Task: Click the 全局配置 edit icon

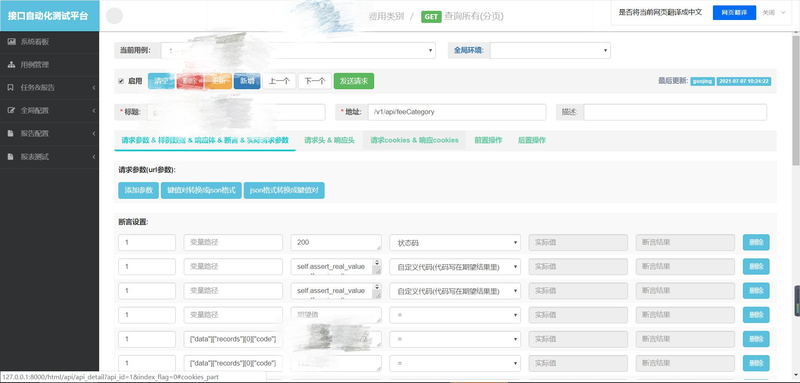Action: coord(11,110)
